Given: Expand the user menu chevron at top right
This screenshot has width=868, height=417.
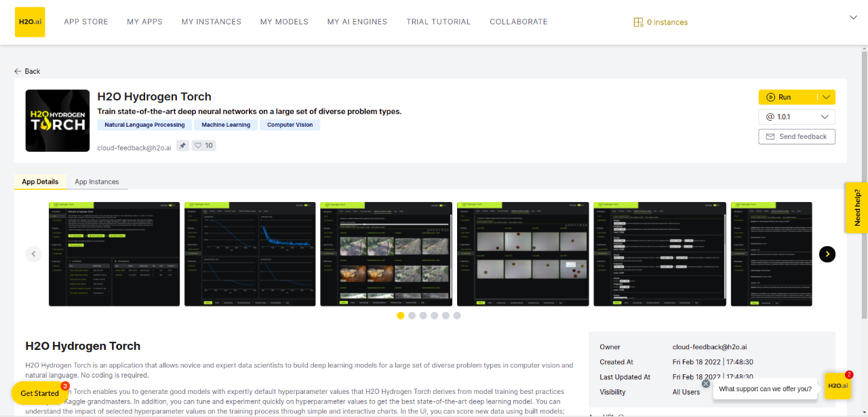Looking at the screenshot, I should (x=853, y=17).
